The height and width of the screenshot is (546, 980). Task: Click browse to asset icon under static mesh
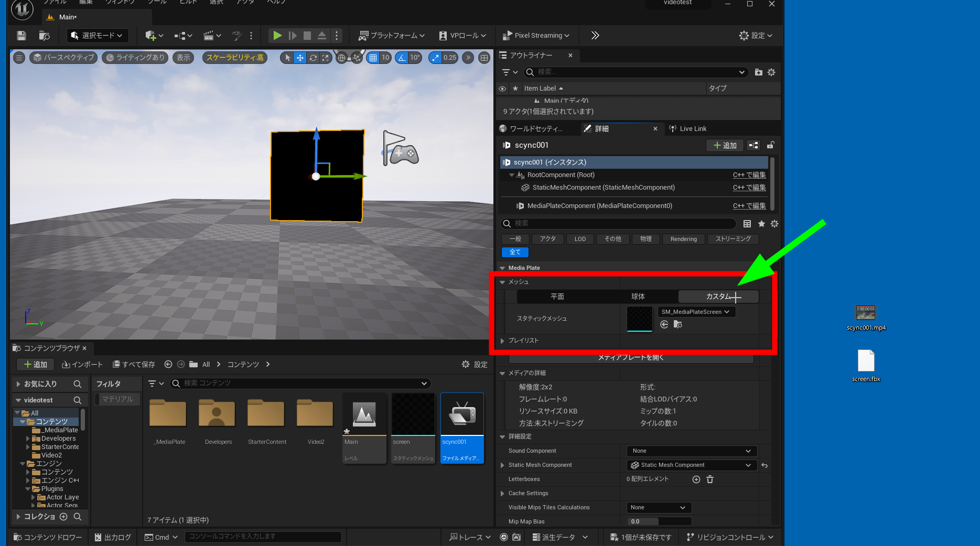pyautogui.click(x=678, y=325)
